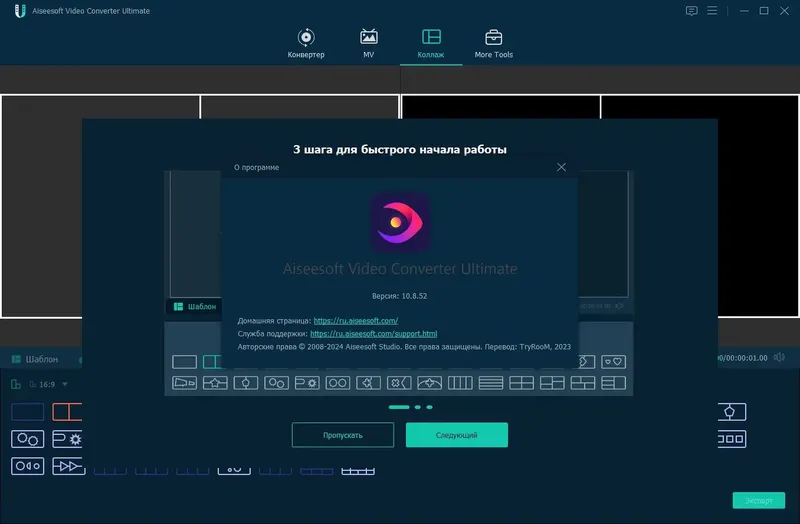Choose the trapezoid-arrow template in tutorial panel
This screenshot has width=800, height=524.
184,383
